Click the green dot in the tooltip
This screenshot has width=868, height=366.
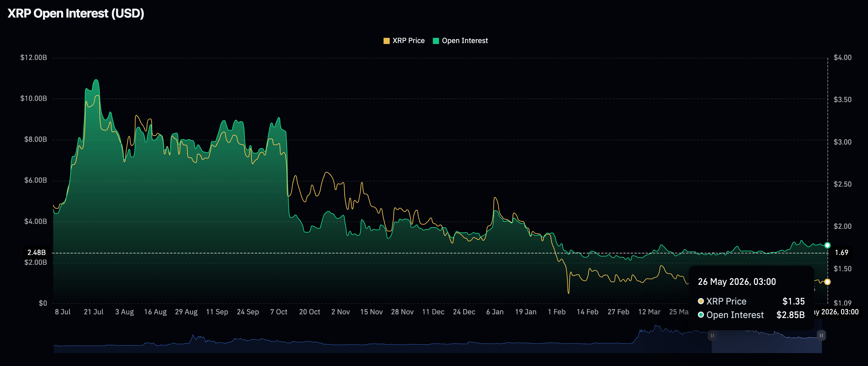click(701, 314)
